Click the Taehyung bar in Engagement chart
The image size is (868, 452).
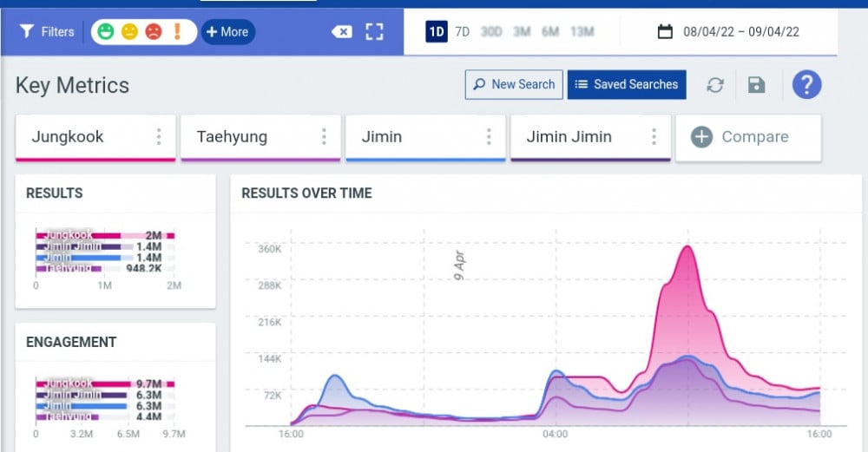pyautogui.click(x=67, y=416)
